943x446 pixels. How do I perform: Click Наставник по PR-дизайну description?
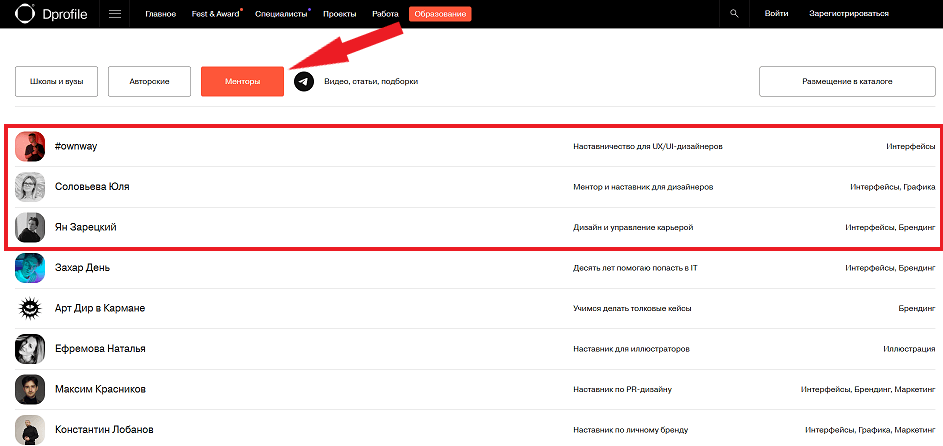tap(622, 389)
